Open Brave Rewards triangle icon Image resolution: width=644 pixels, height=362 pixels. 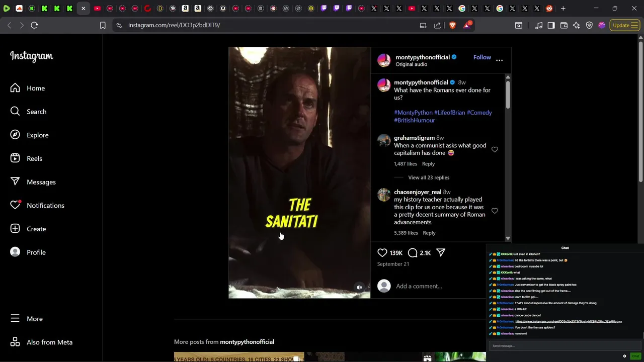click(x=467, y=25)
